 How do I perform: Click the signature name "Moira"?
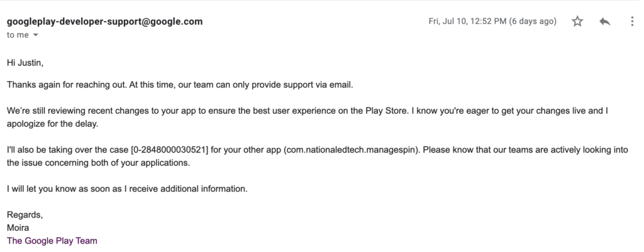[x=18, y=227]
